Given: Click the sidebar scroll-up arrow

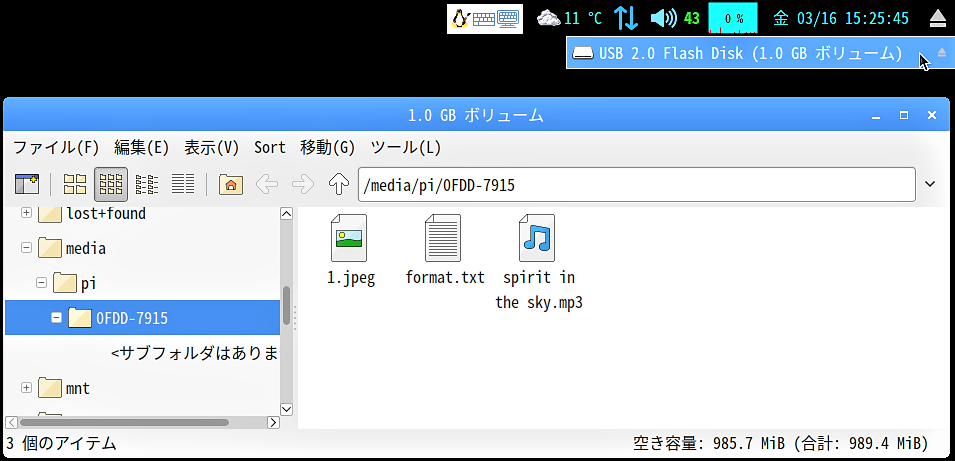Looking at the screenshot, I should [286, 214].
